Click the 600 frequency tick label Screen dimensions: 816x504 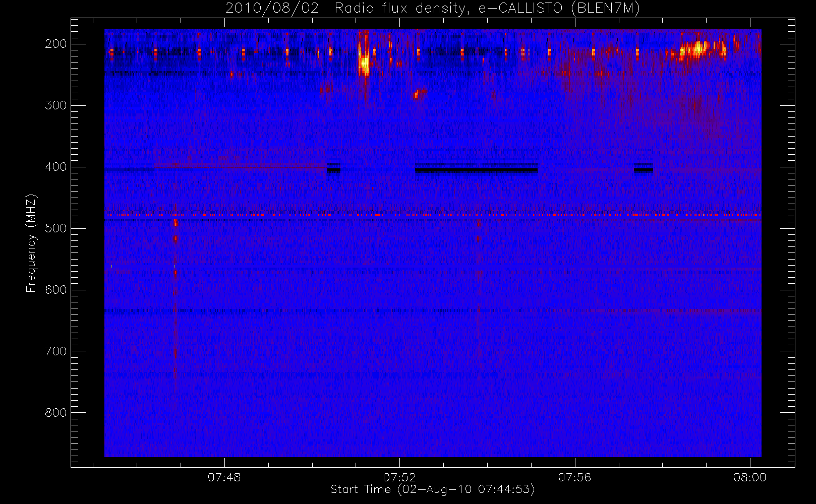coord(56,290)
